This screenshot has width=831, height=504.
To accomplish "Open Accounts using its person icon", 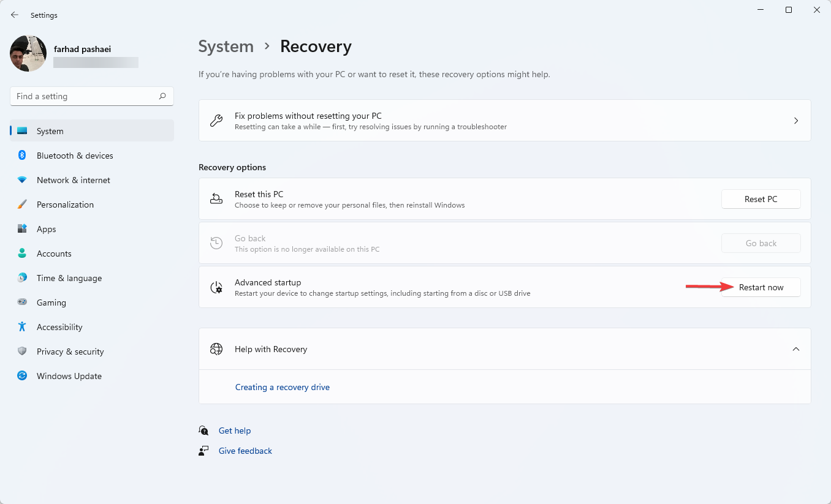I will [22, 254].
